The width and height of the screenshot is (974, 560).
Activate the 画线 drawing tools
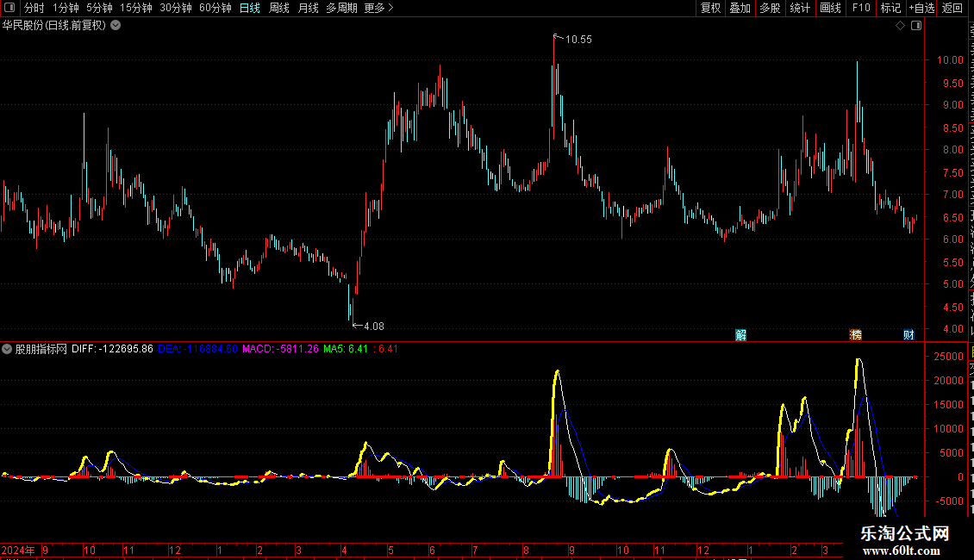tap(831, 8)
